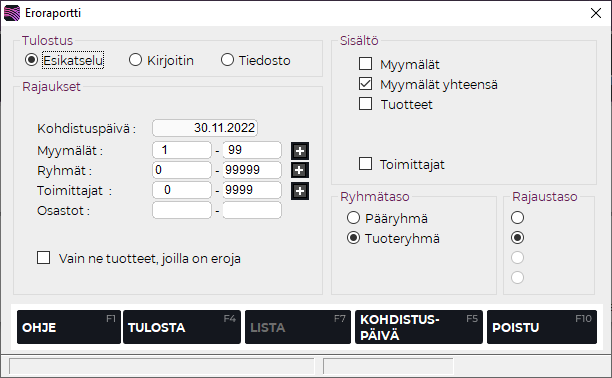
Task: Click the Ryhmät start field showing 0
Action: coord(182,170)
